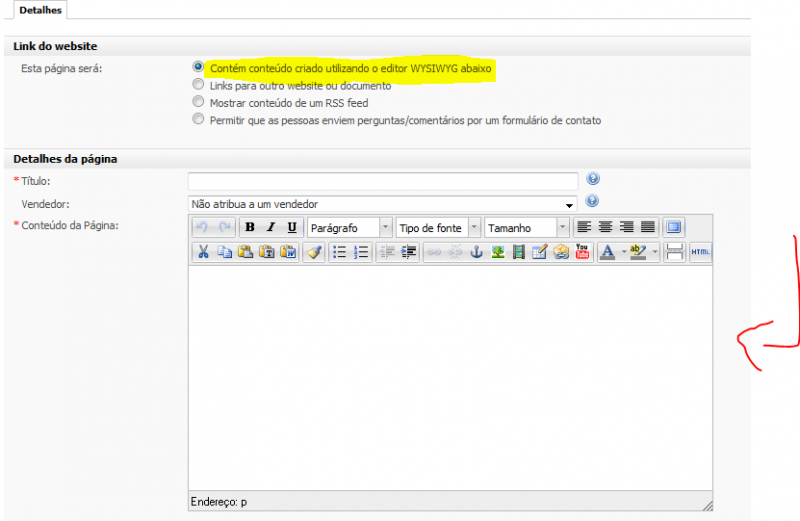This screenshot has height=521, width=800.
Task: Paste from Word
Action: pyautogui.click(x=288, y=252)
